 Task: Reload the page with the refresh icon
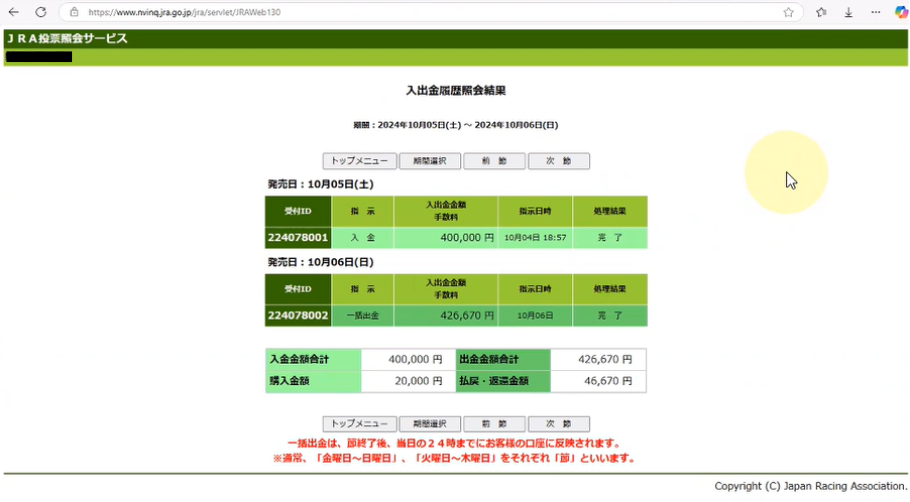coord(41,12)
